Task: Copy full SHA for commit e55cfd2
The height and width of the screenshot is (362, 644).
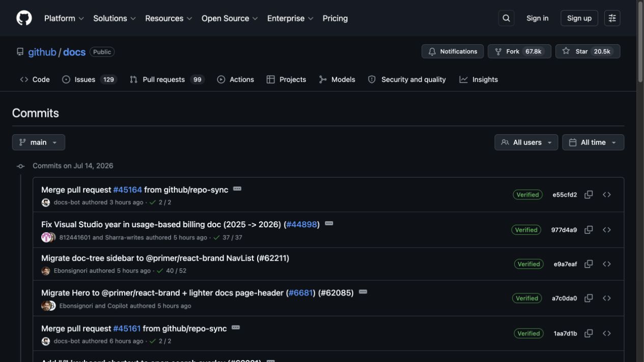Action: [x=589, y=195]
